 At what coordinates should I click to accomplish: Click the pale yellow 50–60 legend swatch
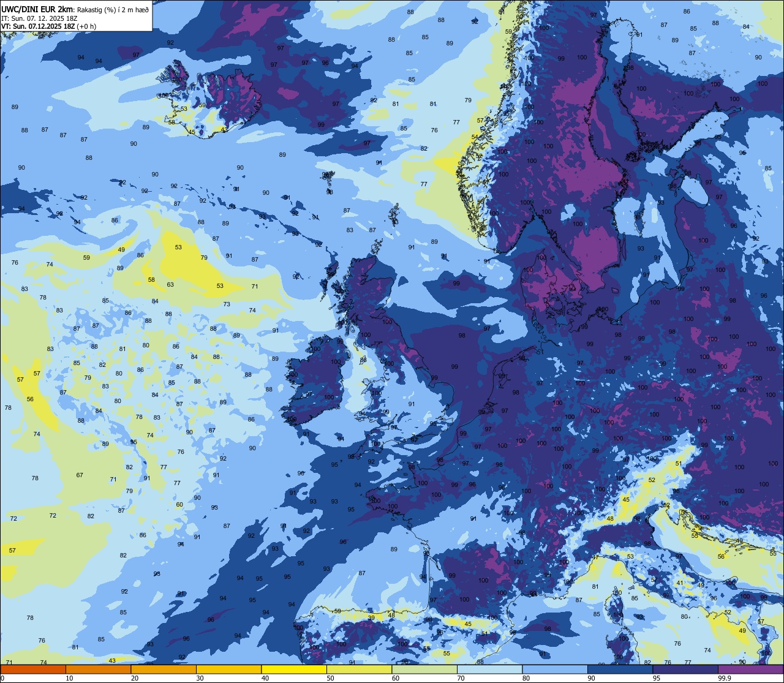click(x=359, y=669)
